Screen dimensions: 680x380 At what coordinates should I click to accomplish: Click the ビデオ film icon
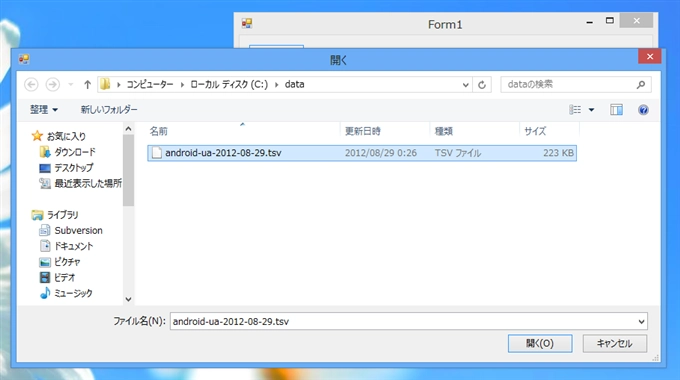45,277
